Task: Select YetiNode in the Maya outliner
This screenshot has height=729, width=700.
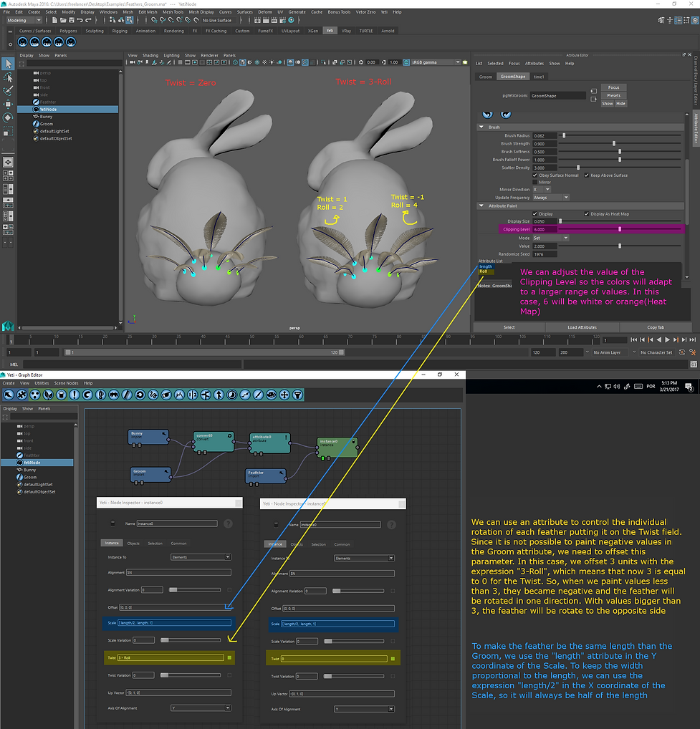Action: click(68, 110)
